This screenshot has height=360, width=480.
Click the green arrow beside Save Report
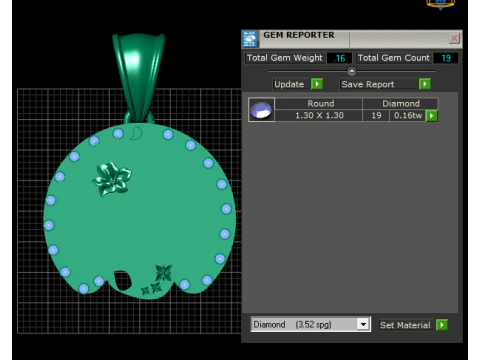425,84
